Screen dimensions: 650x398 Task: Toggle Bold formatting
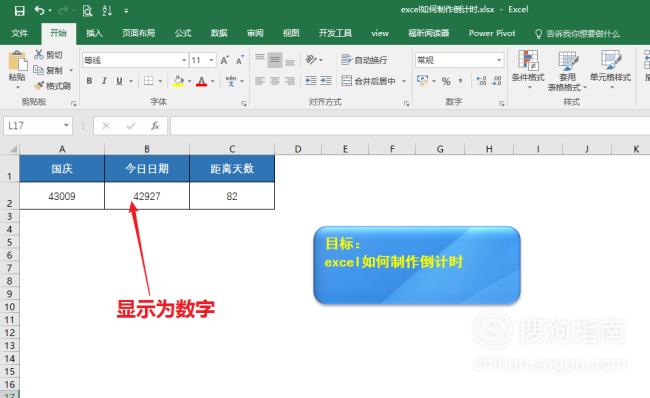point(89,81)
